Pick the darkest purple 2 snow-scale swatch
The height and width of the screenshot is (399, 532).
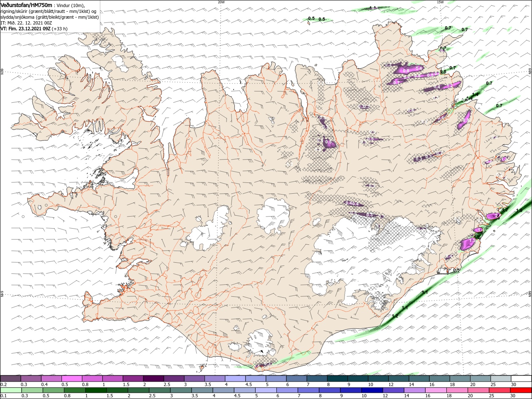point(153,379)
